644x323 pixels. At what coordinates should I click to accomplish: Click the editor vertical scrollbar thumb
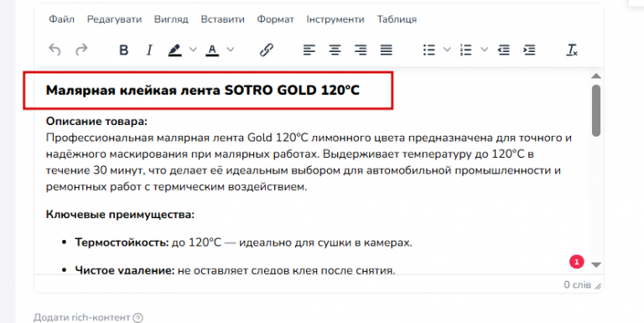click(x=596, y=110)
